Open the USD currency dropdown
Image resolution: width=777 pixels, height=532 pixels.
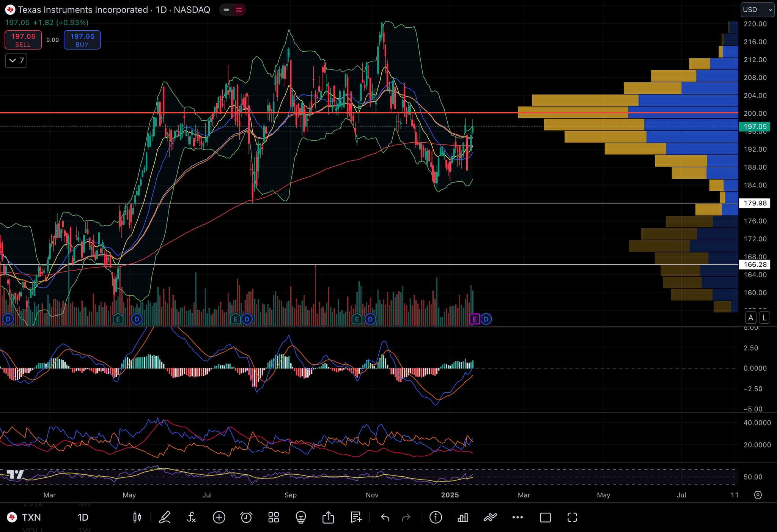point(758,10)
